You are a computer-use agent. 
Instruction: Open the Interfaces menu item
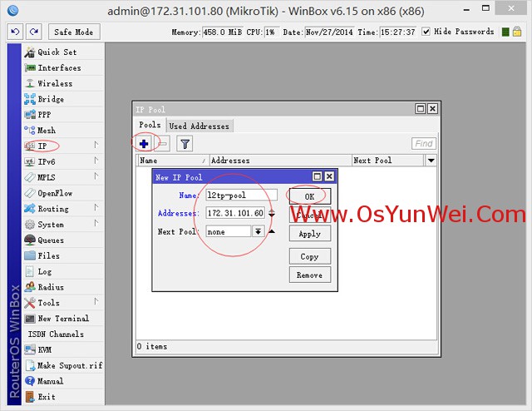[63, 68]
